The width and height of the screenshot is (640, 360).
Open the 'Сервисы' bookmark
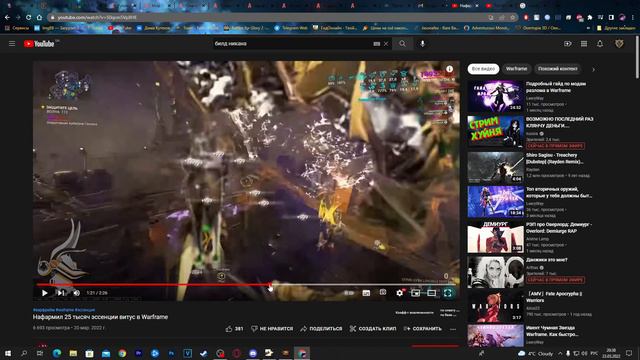(x=17, y=28)
